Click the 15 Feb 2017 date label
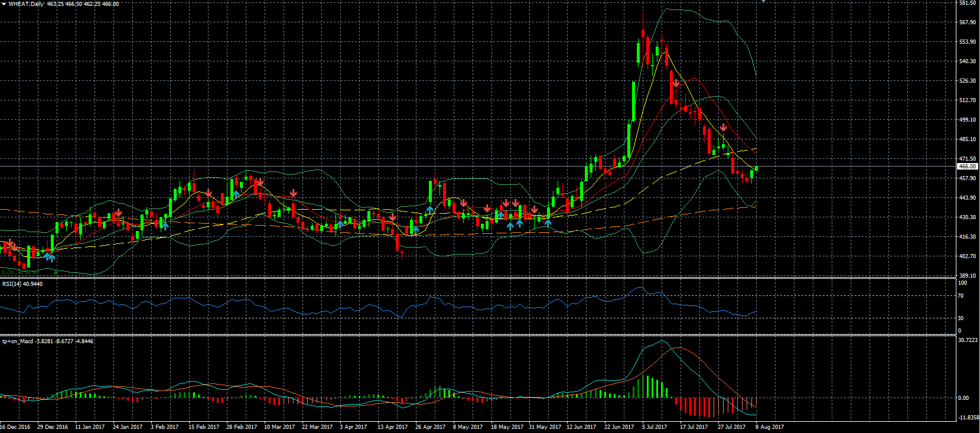980x433 pixels. point(204,427)
